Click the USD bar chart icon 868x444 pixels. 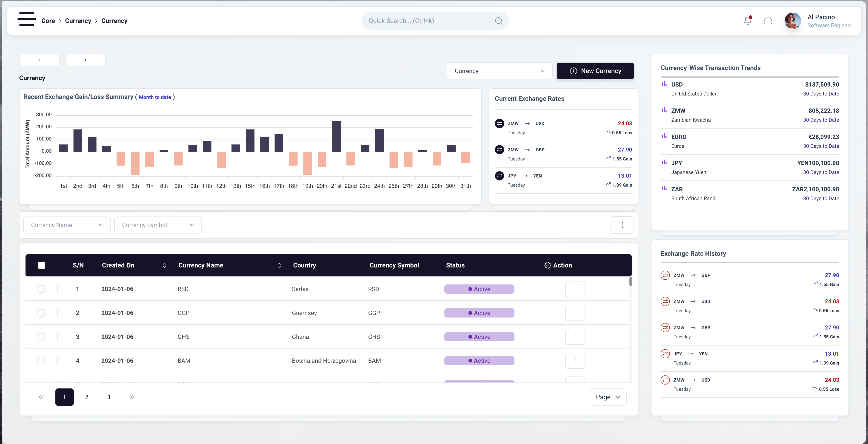tap(664, 84)
